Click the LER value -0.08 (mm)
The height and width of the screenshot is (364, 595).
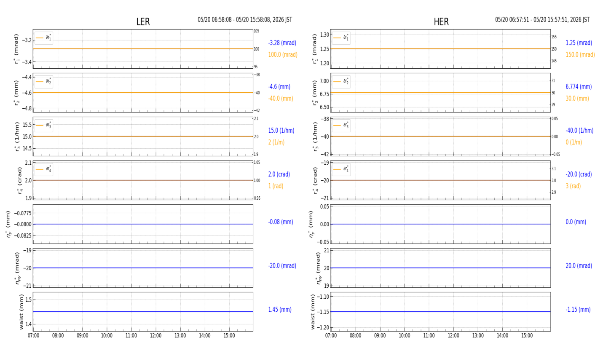(x=281, y=222)
